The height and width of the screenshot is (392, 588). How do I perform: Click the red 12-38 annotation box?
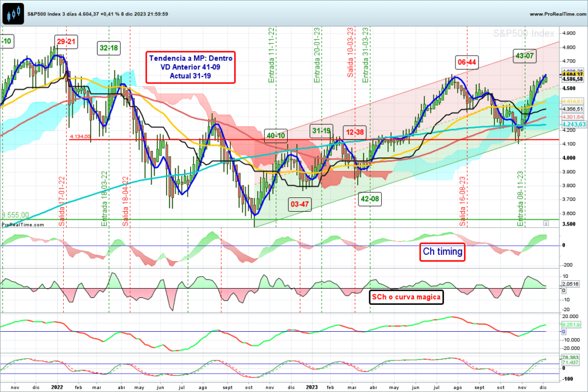[356, 131]
